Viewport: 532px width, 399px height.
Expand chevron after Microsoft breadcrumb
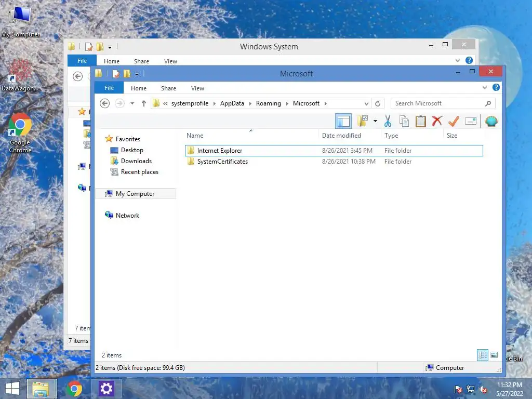(x=326, y=103)
